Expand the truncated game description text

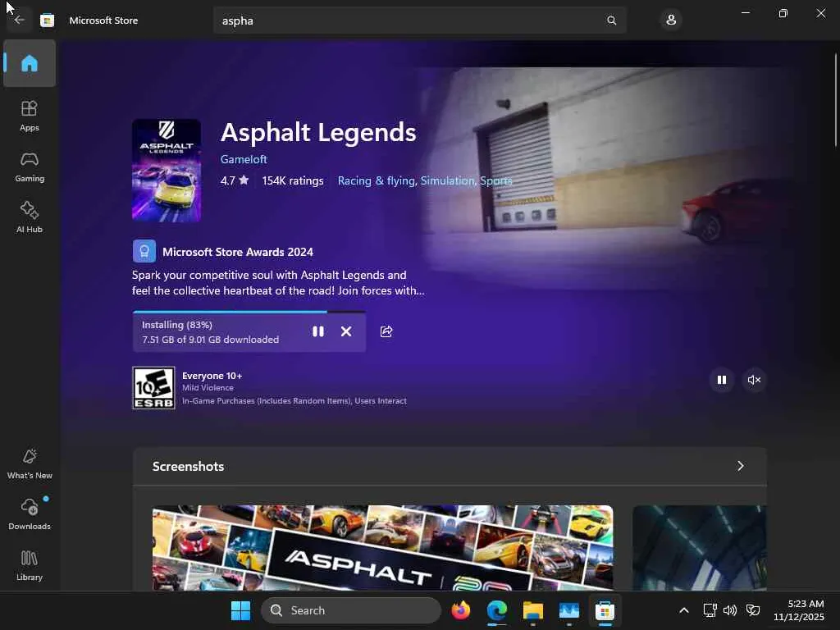(279, 283)
